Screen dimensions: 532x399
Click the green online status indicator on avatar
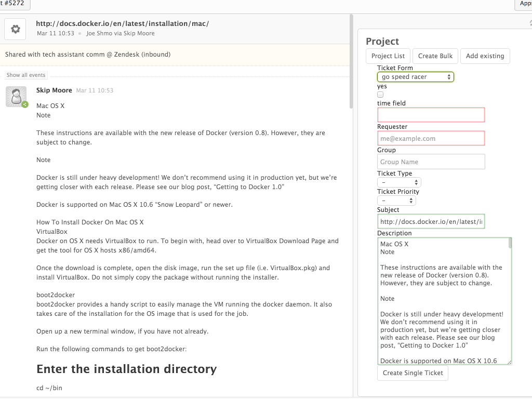tap(24, 105)
